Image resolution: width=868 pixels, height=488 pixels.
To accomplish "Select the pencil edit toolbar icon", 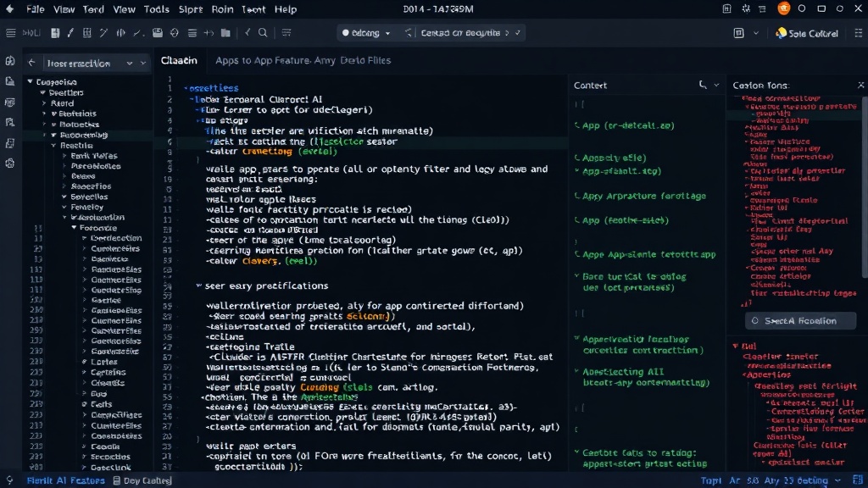I will pyautogui.click(x=70, y=33).
